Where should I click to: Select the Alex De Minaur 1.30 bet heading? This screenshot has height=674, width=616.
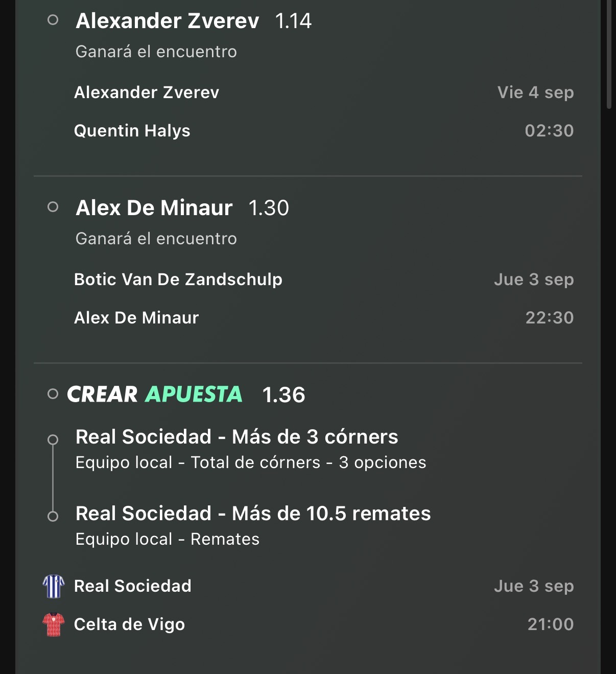[x=182, y=208]
